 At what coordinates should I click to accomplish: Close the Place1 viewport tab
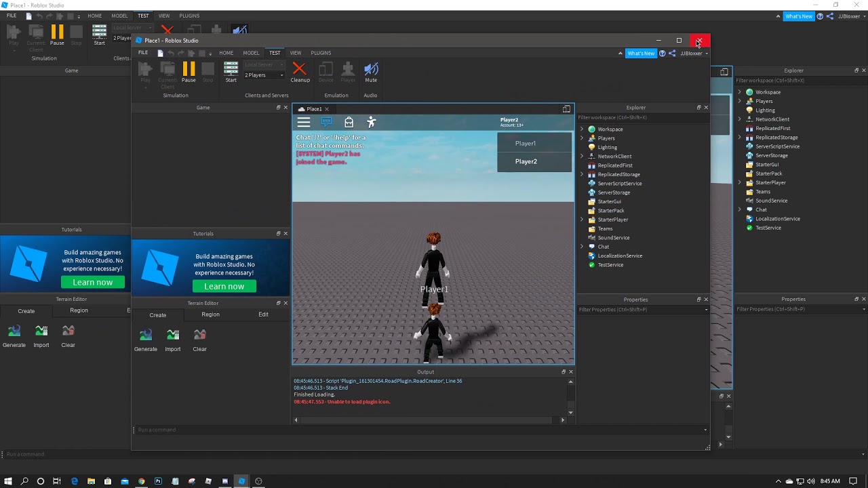(326, 109)
